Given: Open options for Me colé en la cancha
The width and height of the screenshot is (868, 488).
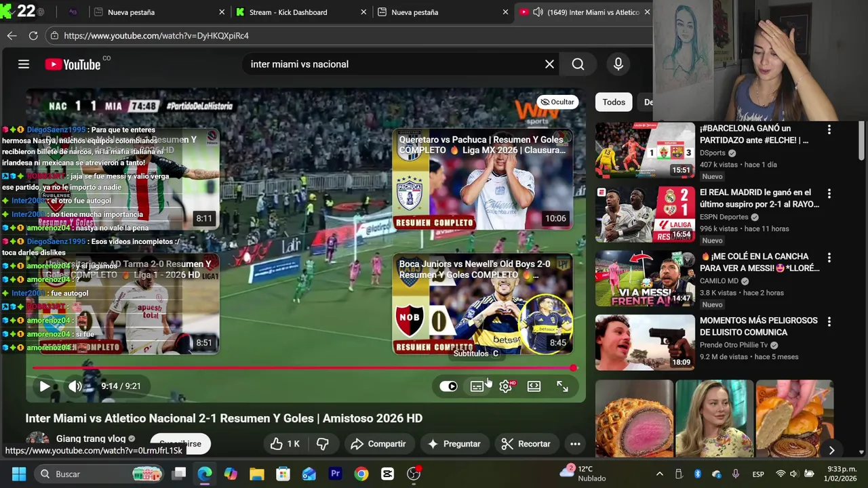Looking at the screenshot, I should pos(829,258).
